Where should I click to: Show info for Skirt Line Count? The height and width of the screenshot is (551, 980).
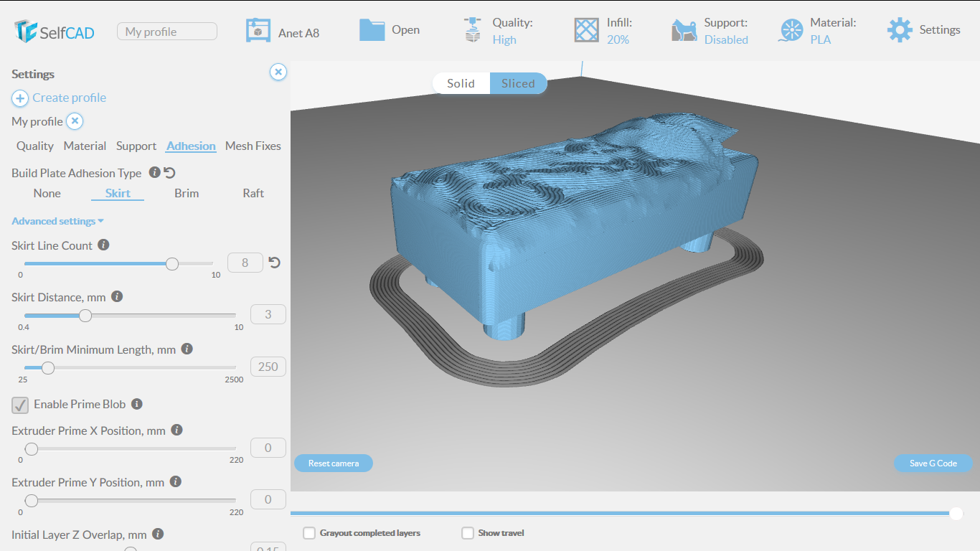pyautogui.click(x=103, y=245)
